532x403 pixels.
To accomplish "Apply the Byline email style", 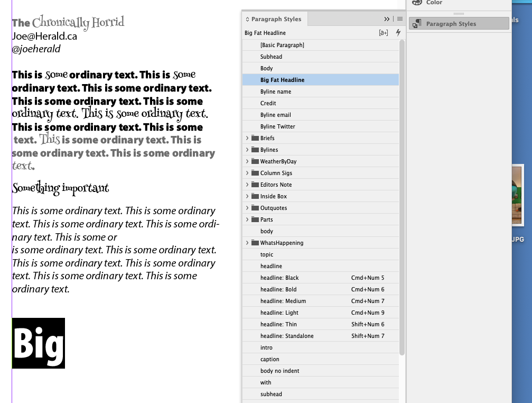I will [321, 115].
